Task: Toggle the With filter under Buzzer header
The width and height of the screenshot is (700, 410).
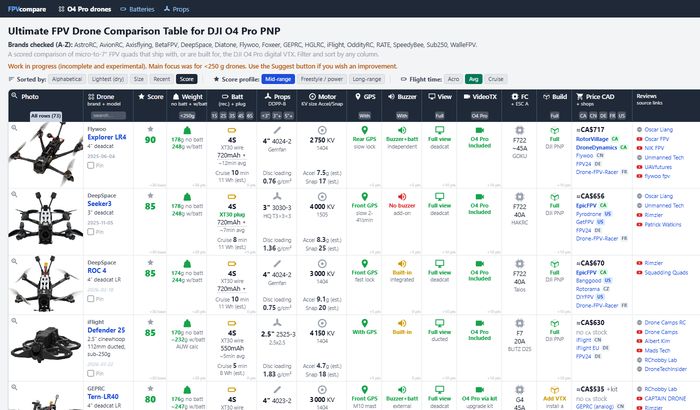Action: coord(402,116)
